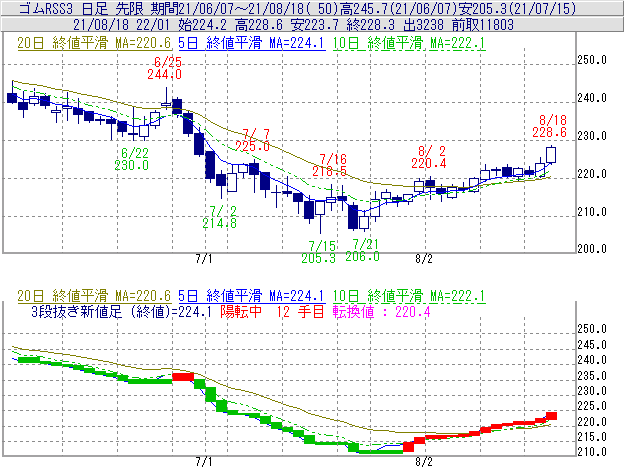
Task: Click 250.0 axis label on upper chart
Action: 592,60
